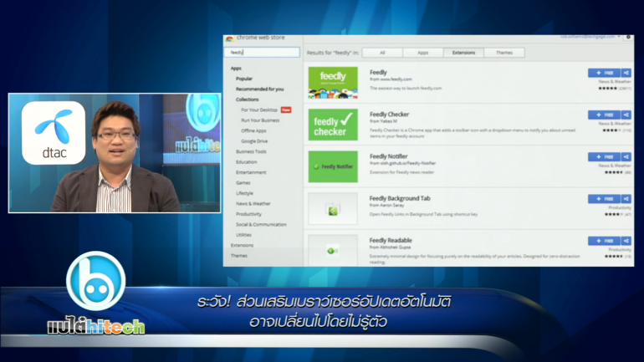This screenshot has height=362, width=644.
Task: Click the search box containing "feedly"
Action: [263, 53]
